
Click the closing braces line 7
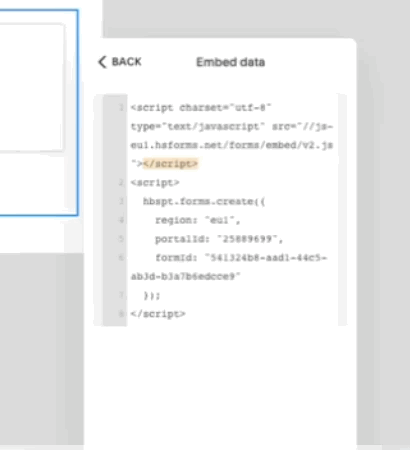[152, 295]
